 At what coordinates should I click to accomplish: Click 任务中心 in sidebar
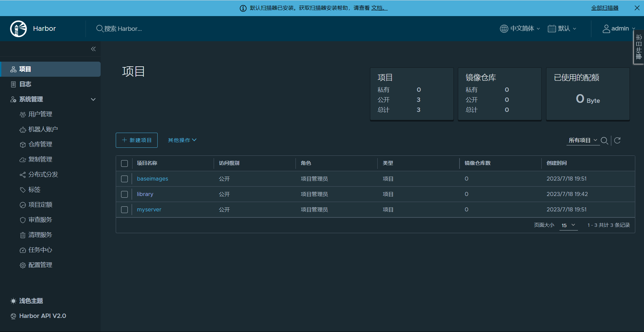[x=40, y=250]
